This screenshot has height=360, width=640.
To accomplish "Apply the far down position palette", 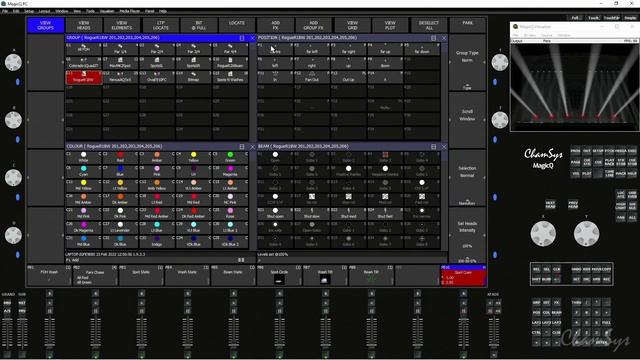I will pyautogui.click(x=422, y=49).
